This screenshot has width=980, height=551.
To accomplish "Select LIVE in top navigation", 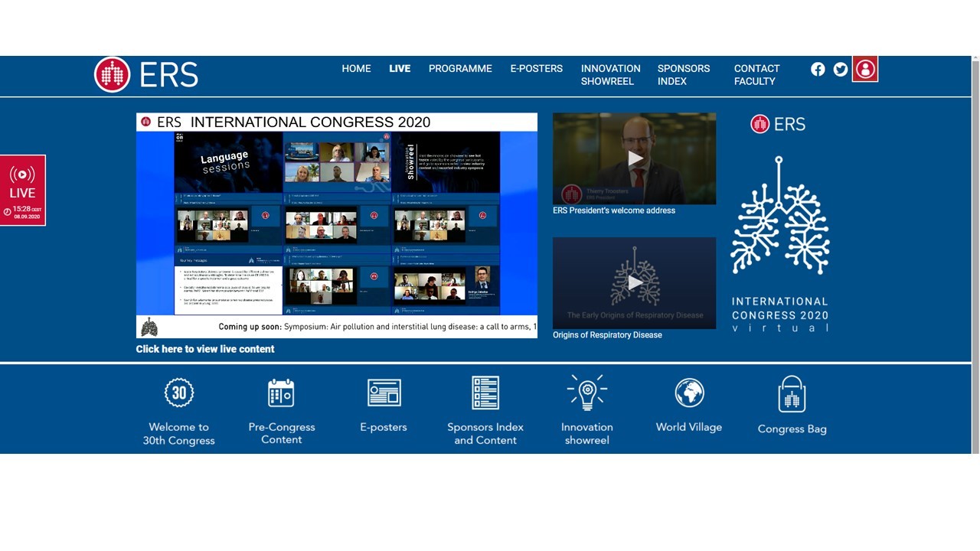I will [400, 68].
